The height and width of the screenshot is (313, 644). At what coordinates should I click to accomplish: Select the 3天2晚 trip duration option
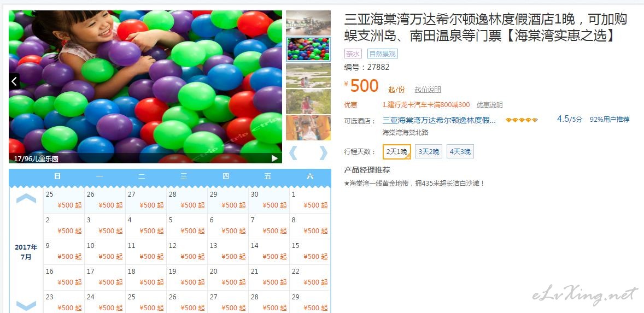(429, 151)
